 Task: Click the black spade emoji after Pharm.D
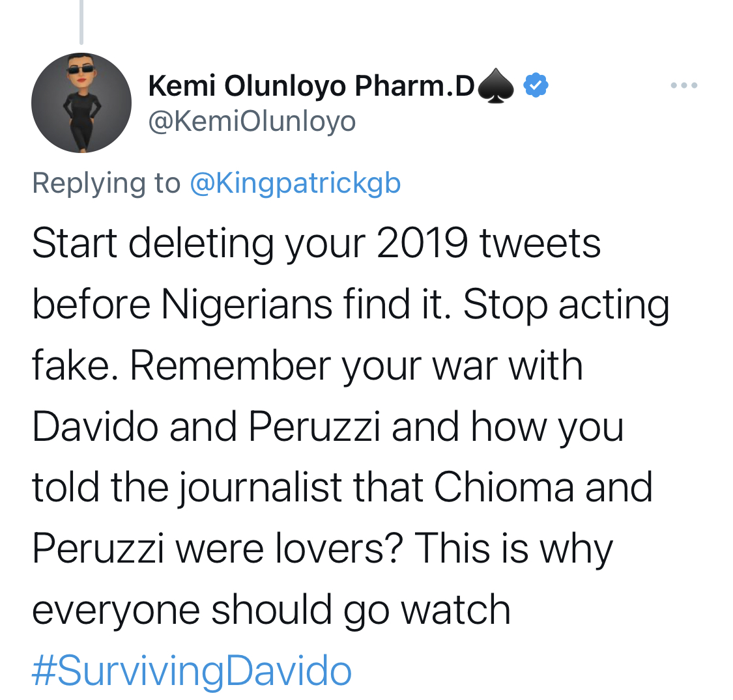[496, 86]
